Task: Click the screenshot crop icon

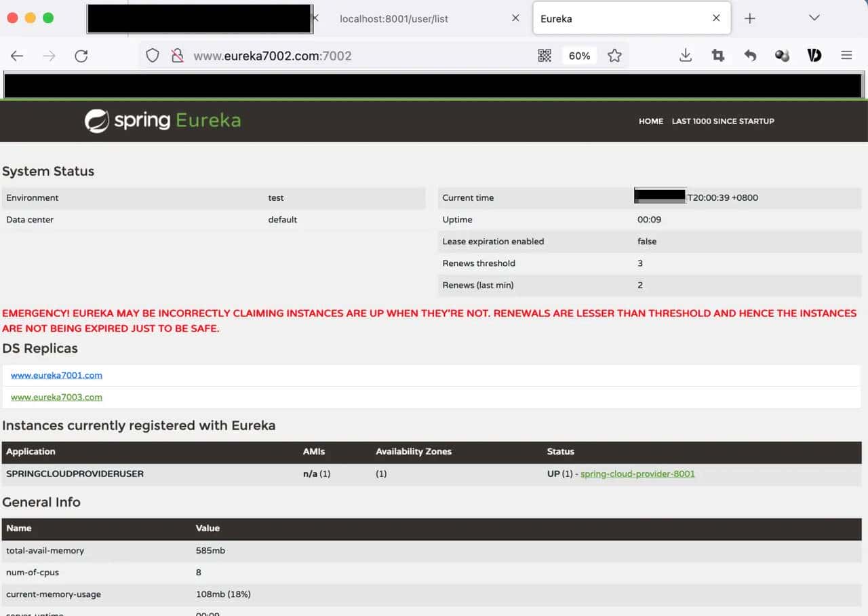Action: [x=718, y=56]
